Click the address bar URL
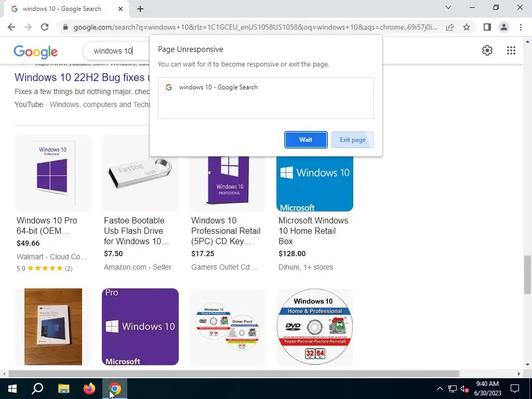The height and width of the screenshot is (399, 532). 255,27
